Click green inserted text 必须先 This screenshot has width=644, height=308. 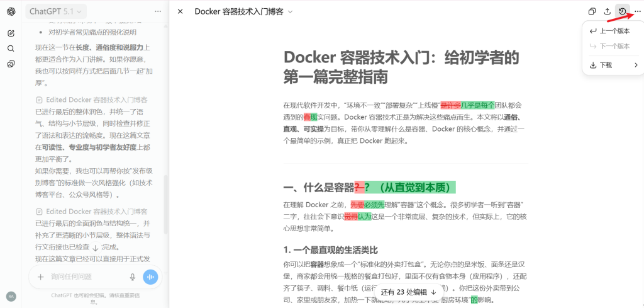pos(374,204)
